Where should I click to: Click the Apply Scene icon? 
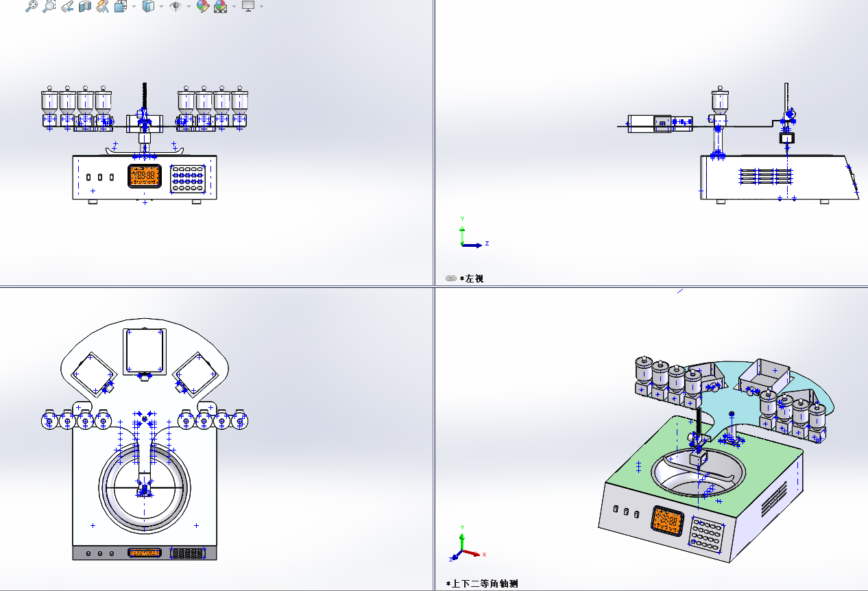click(x=221, y=7)
